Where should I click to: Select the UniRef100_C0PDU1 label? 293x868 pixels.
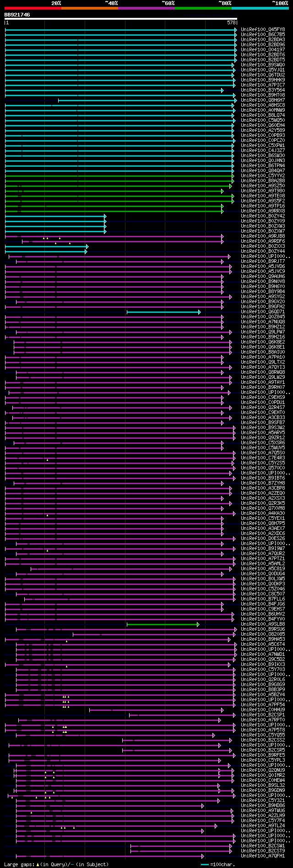point(263,402)
